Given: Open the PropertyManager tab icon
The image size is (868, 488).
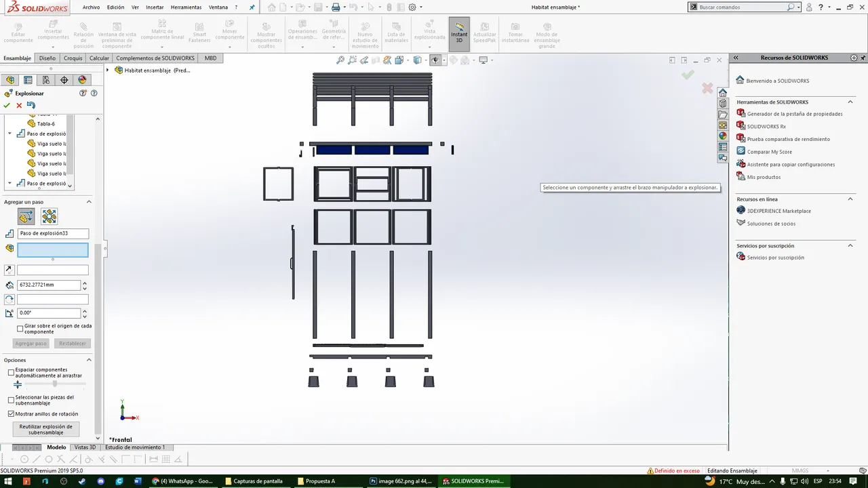Looking at the screenshot, I should [28, 80].
